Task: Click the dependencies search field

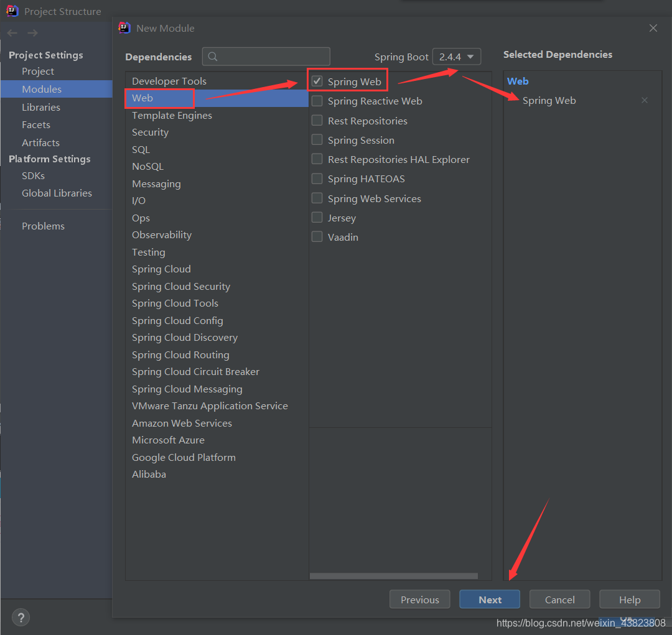Action: point(266,57)
